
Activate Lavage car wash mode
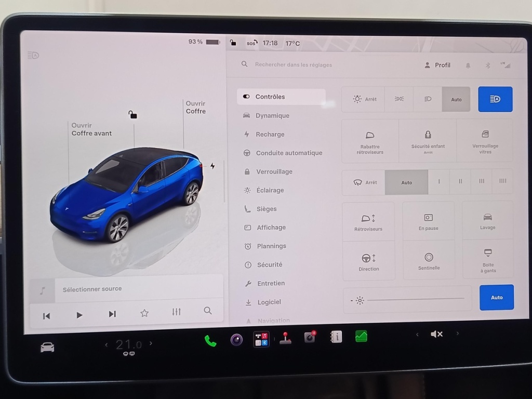point(487,221)
